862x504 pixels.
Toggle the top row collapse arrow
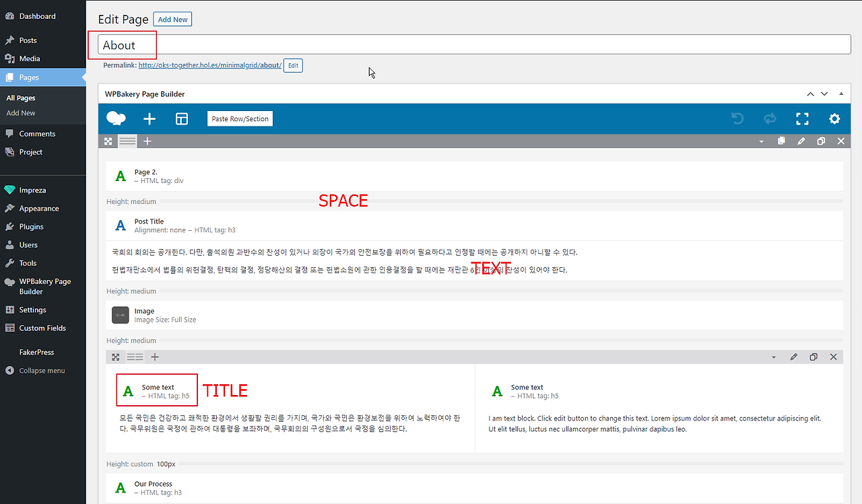762,141
